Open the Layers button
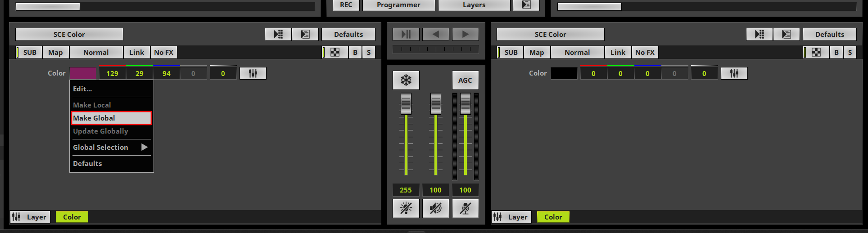 [474, 5]
